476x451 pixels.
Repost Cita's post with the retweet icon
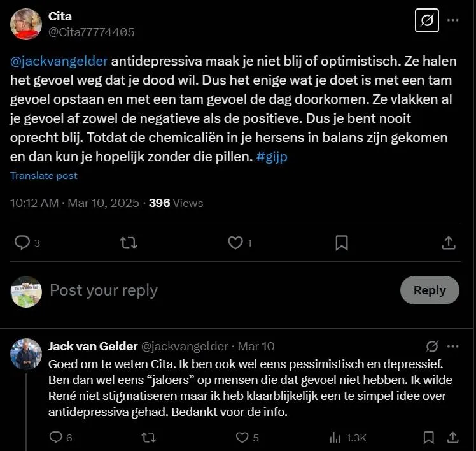(x=129, y=243)
